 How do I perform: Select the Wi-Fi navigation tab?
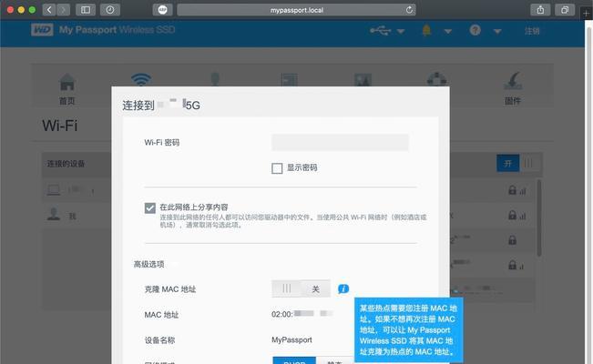coord(141,80)
